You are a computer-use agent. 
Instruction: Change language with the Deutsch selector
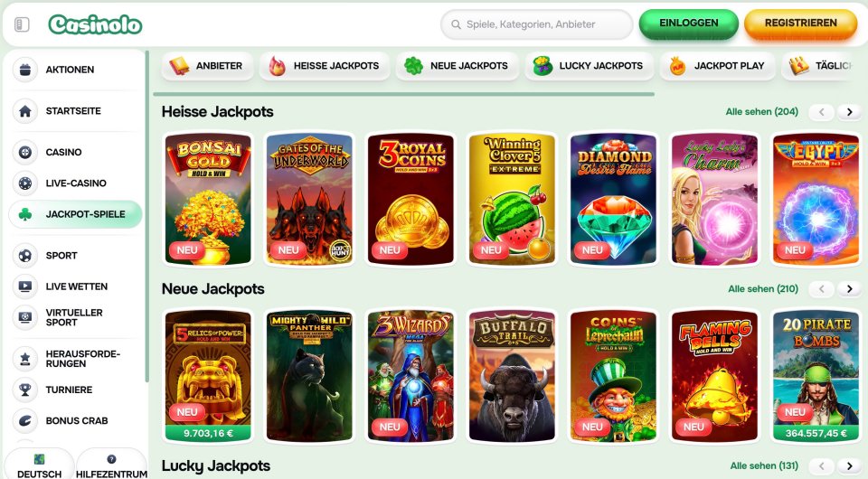point(39,465)
